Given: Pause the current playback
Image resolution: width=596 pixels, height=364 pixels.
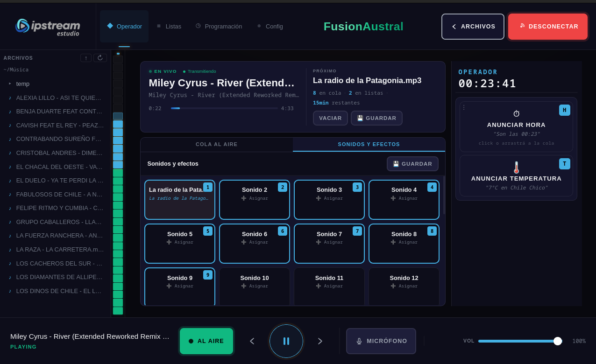Looking at the screenshot, I should click(286, 341).
